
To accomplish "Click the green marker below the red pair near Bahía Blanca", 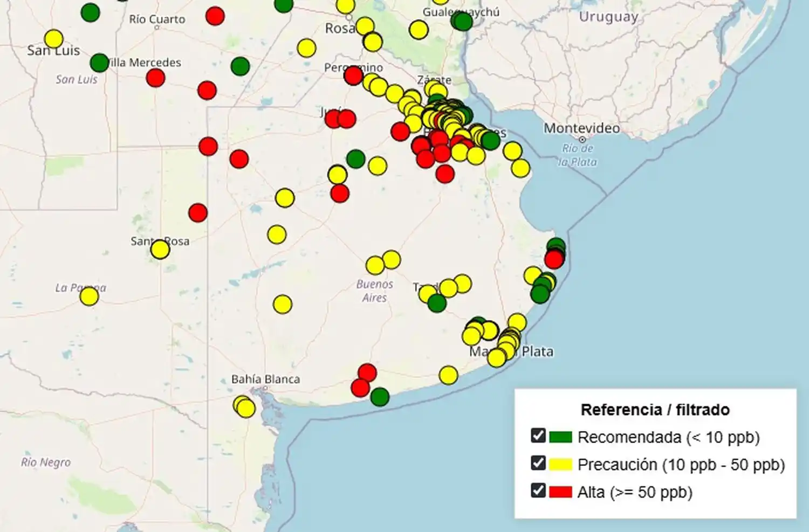I will [379, 397].
